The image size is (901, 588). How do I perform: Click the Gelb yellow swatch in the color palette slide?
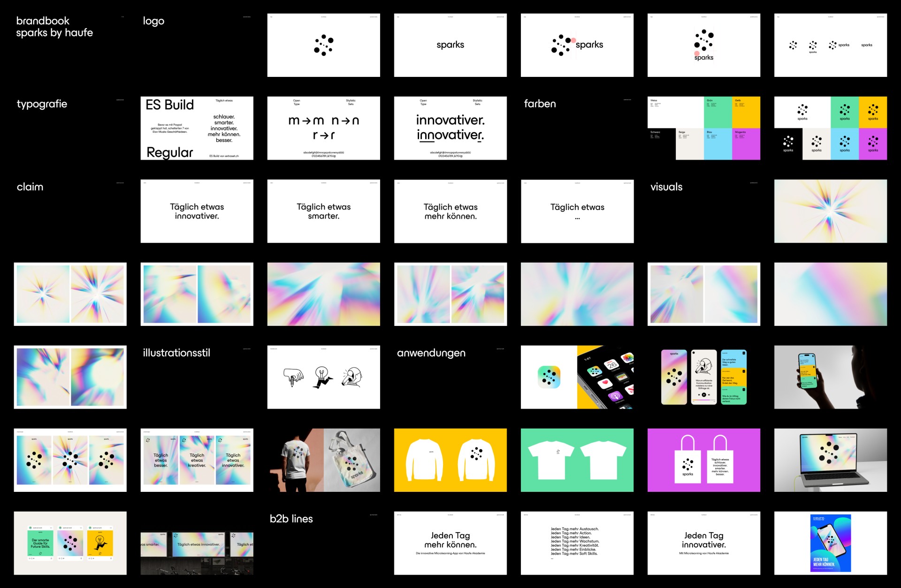[x=746, y=112]
